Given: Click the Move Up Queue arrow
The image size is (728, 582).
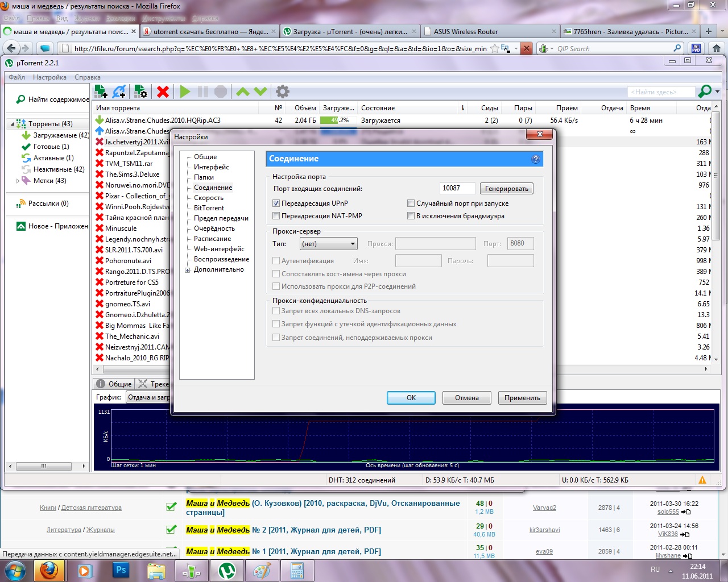Looking at the screenshot, I should click(x=243, y=91).
